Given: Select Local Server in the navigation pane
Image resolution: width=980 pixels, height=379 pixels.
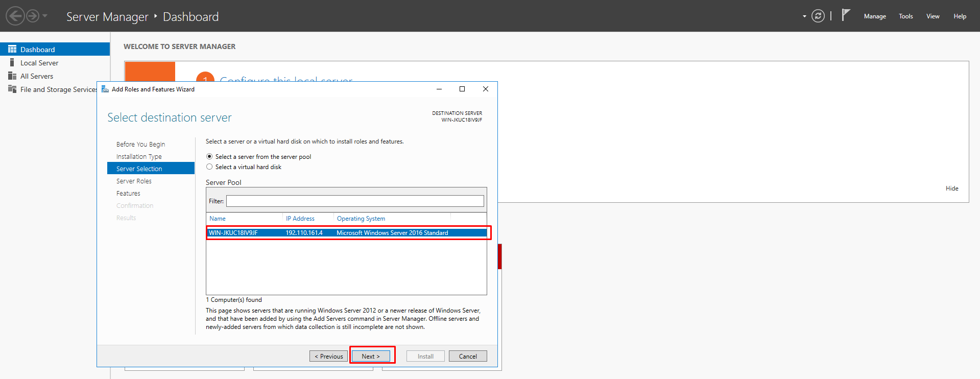Looking at the screenshot, I should (x=39, y=63).
